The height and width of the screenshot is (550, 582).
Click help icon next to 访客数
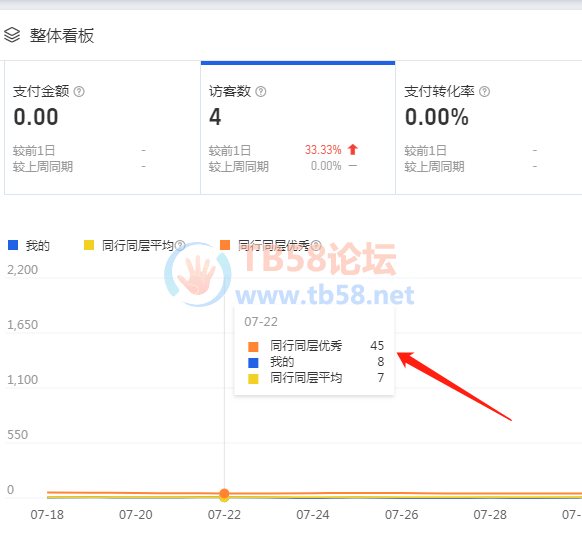tap(261, 91)
